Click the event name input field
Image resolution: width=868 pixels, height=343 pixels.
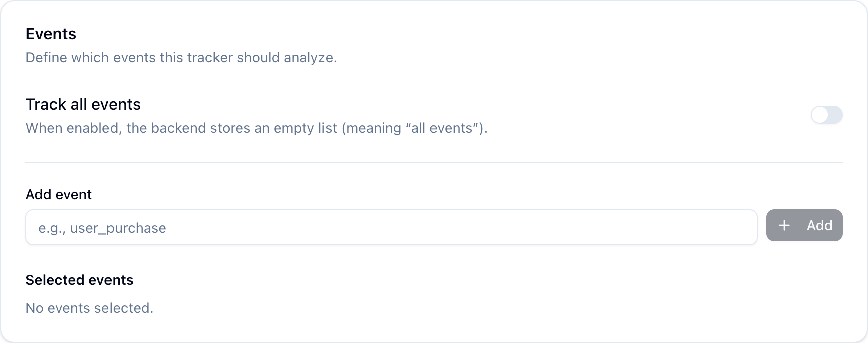(391, 227)
